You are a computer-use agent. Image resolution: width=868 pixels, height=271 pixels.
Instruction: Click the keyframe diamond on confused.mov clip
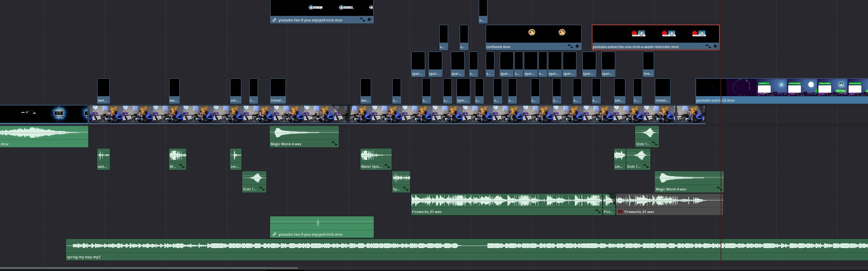577,46
